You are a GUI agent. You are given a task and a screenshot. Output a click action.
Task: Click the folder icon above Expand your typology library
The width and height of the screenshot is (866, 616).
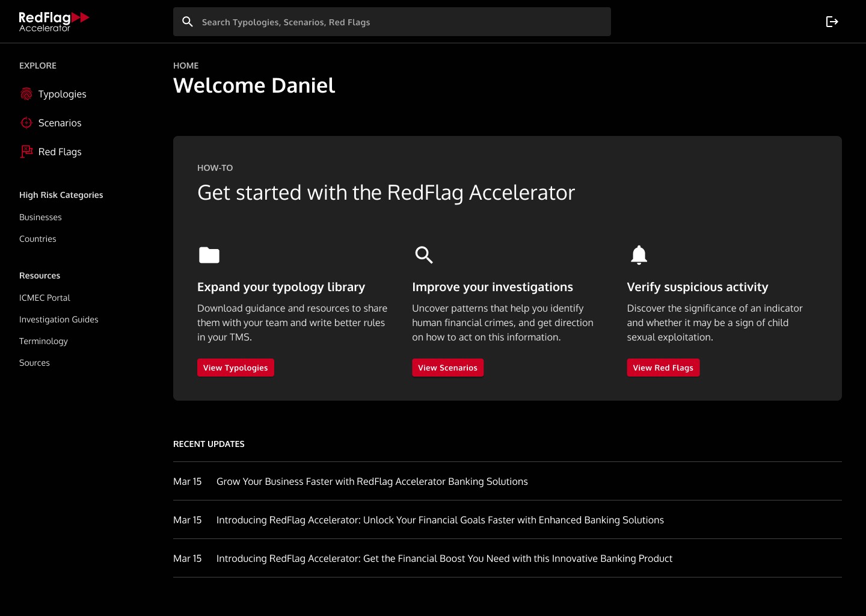pos(209,255)
